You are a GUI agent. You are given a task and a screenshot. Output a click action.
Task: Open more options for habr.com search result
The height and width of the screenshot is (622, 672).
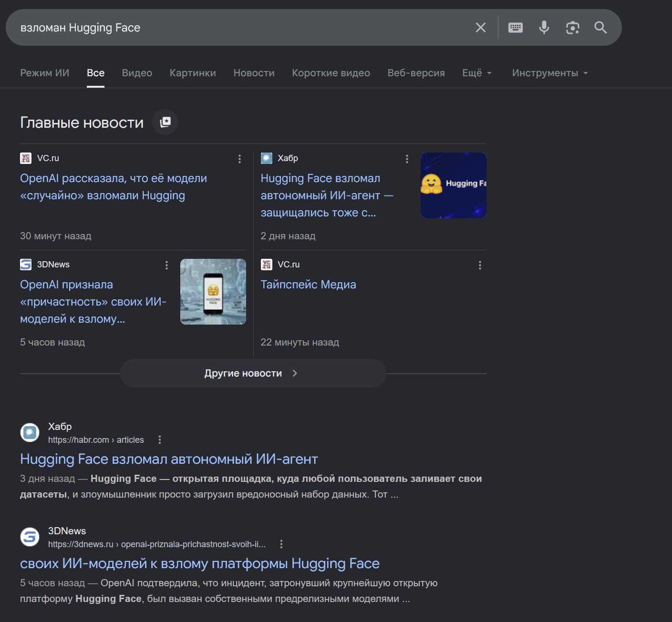[x=160, y=439]
